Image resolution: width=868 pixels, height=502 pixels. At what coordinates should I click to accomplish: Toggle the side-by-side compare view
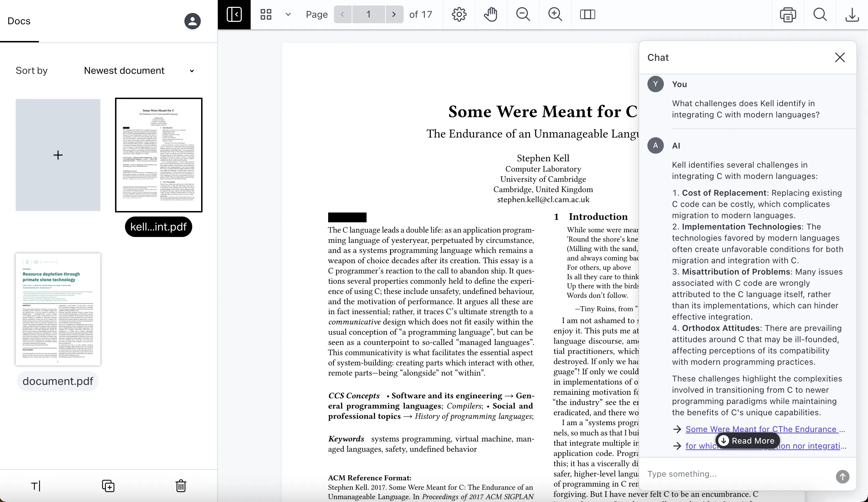coord(587,14)
